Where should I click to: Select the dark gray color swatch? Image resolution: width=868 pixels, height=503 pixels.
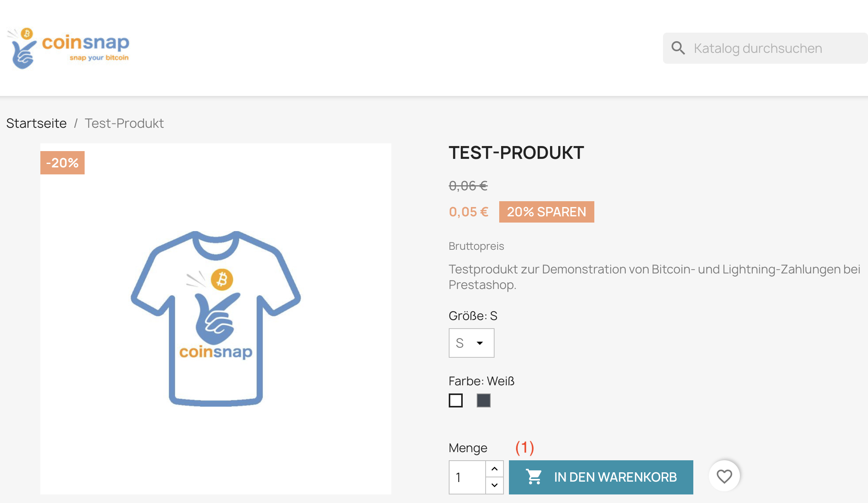483,400
